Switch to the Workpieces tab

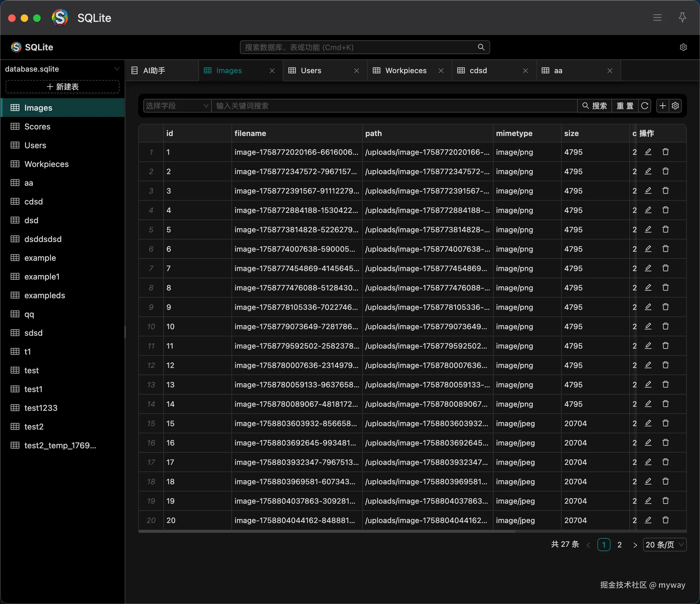[405, 71]
